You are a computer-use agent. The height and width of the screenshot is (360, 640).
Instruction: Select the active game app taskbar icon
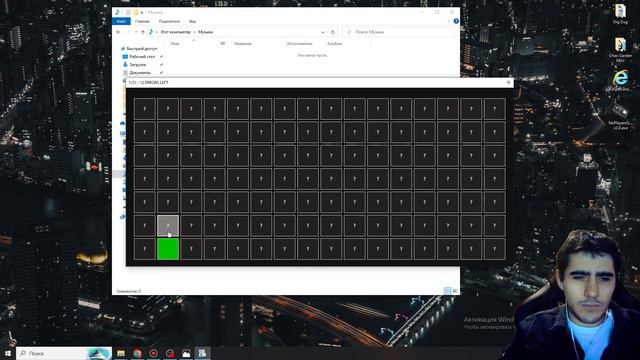tap(202, 353)
